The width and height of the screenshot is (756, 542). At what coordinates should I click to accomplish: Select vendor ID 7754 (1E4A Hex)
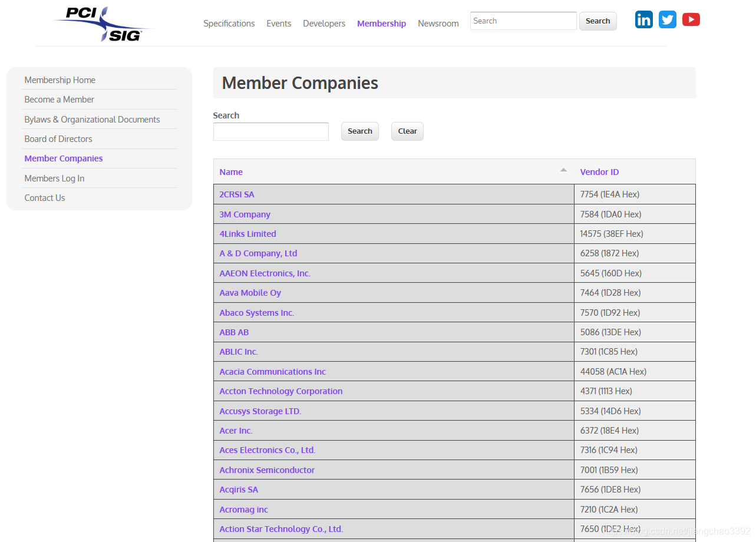pos(610,194)
